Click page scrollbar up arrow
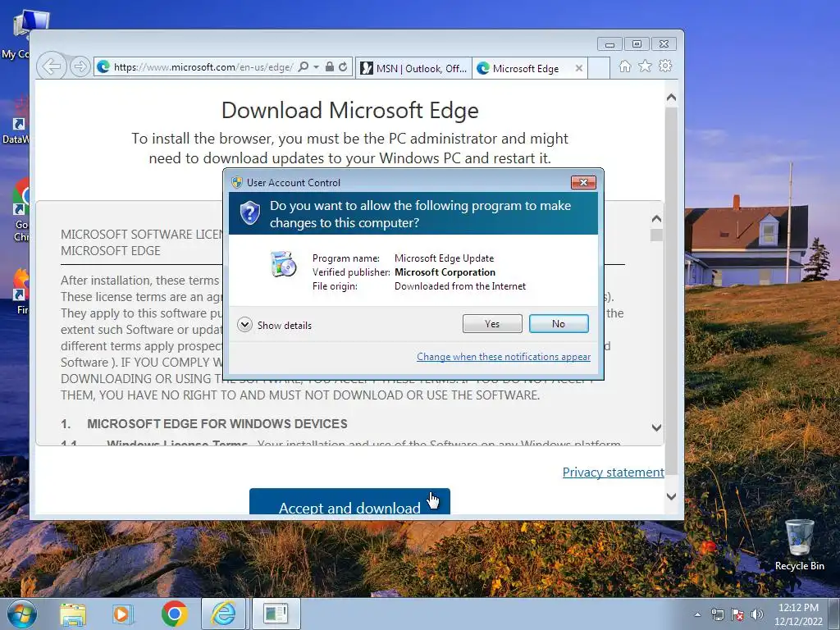The image size is (840, 630). click(671, 98)
